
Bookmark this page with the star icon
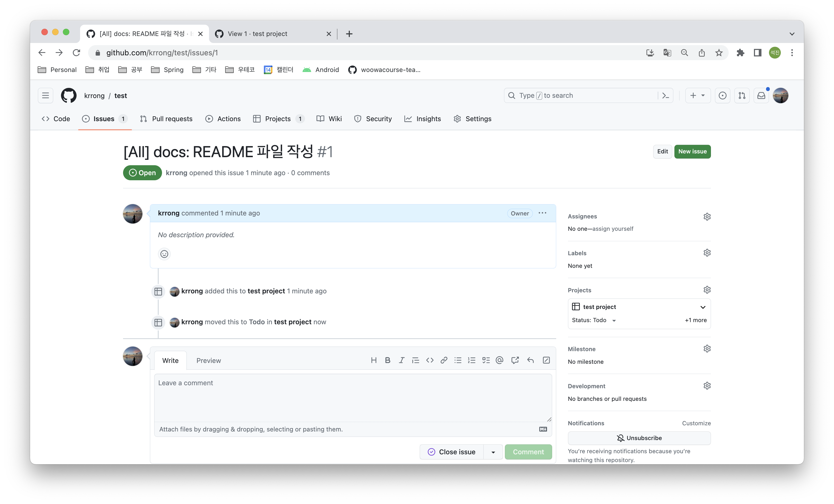[719, 53]
